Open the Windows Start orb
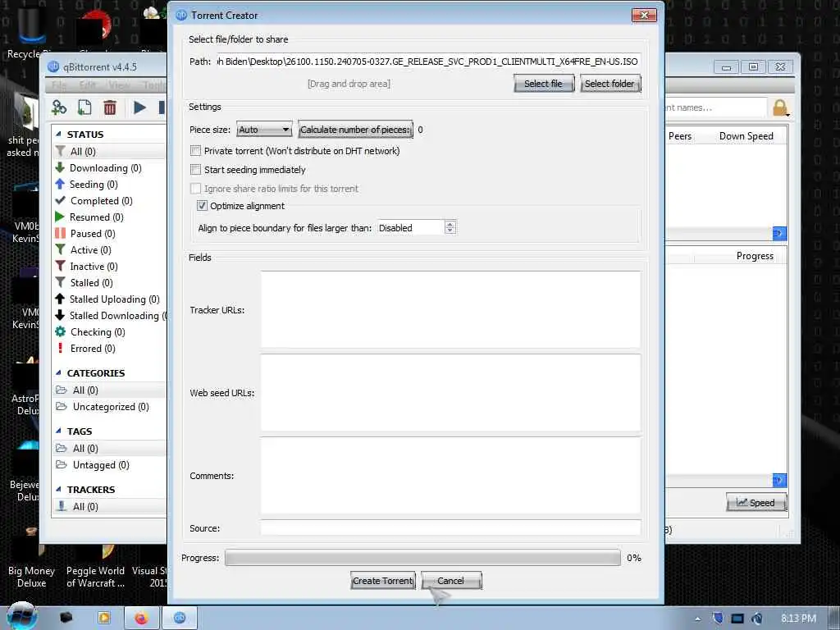Screen dimensions: 840x630 21,617
